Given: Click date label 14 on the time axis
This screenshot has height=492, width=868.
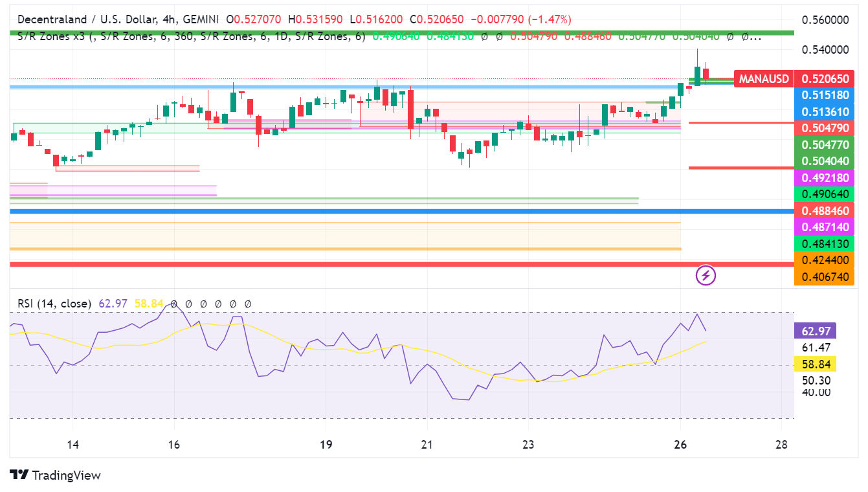Looking at the screenshot, I should point(72,445).
